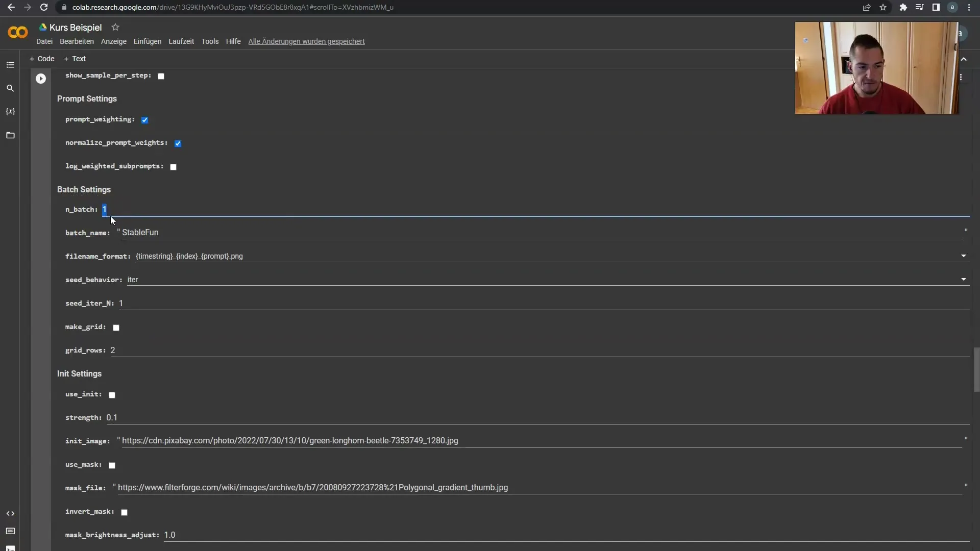Run the cell with the play button
This screenshot has height=551, width=980.
(x=41, y=79)
